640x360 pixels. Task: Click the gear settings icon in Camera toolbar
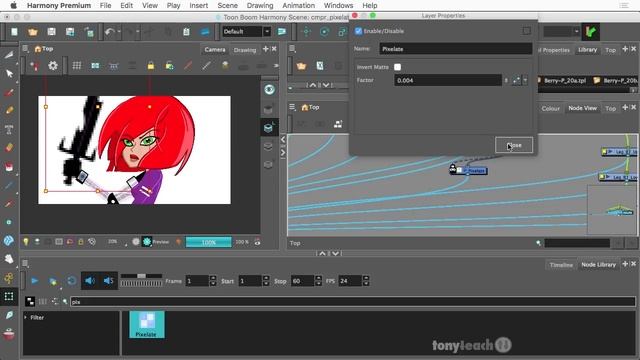click(53, 65)
